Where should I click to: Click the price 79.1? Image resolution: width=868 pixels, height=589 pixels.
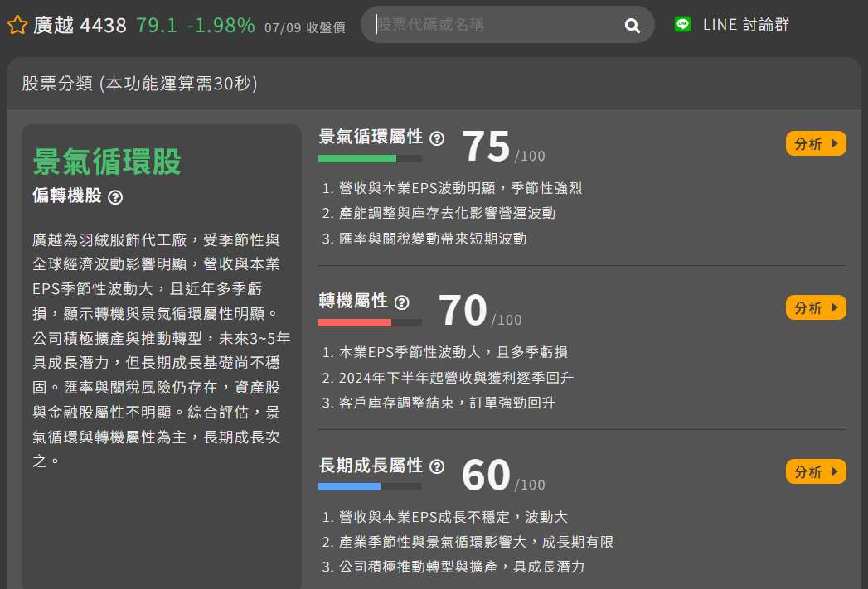pos(157,25)
